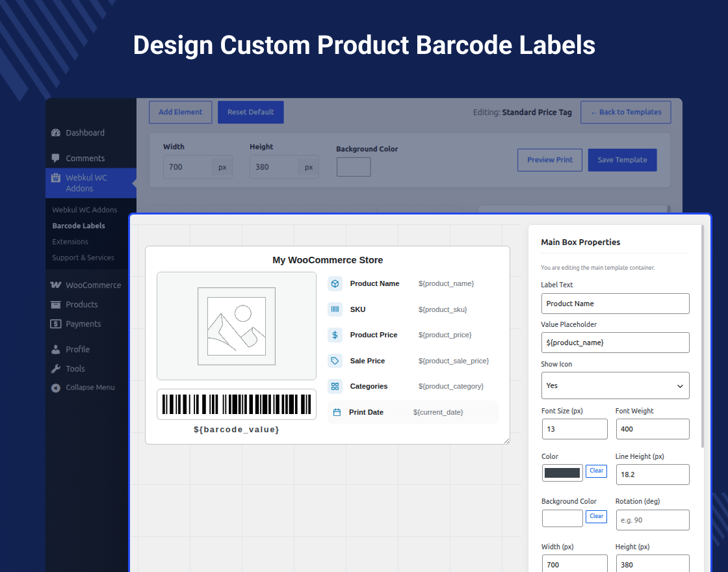Select the ${product_category} placeholder text
This screenshot has height=572, width=728.
(451, 386)
